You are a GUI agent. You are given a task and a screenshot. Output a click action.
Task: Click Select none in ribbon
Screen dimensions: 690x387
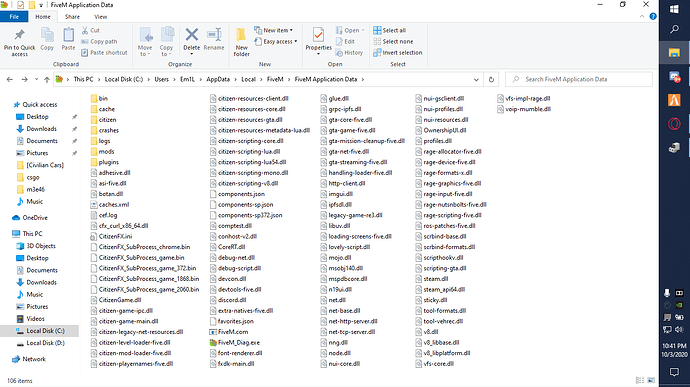393,41
